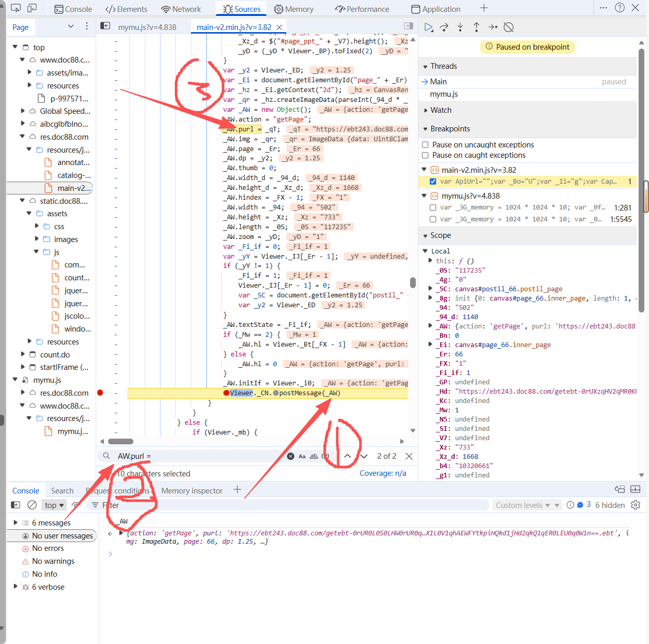Open console settings gear icon
Image resolution: width=649 pixels, height=644 pixels.
click(x=636, y=505)
